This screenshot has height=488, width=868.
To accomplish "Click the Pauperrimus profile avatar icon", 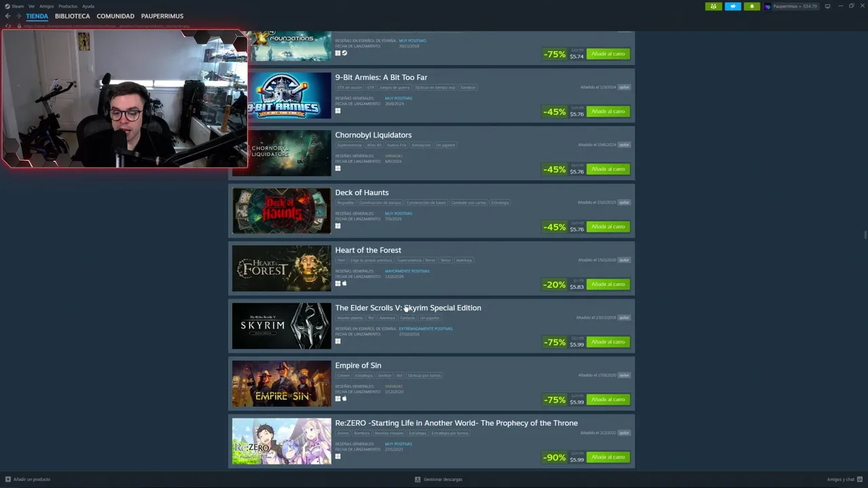I will (768, 6).
